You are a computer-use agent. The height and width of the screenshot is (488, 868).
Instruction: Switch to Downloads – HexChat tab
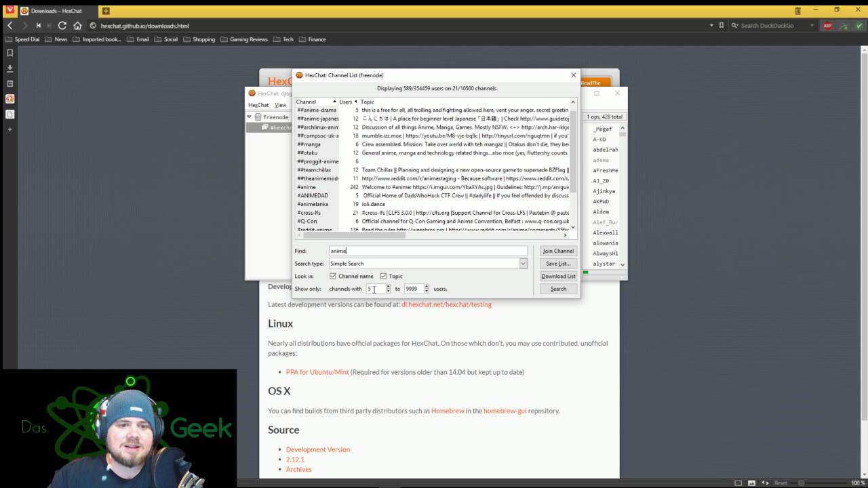pyautogui.click(x=57, y=11)
